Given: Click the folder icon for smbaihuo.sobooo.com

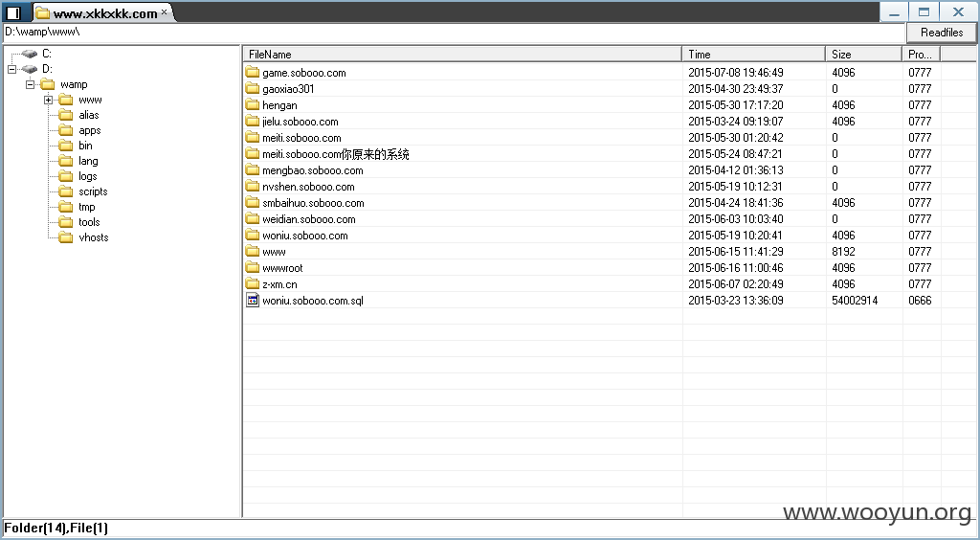Looking at the screenshot, I should click(253, 203).
